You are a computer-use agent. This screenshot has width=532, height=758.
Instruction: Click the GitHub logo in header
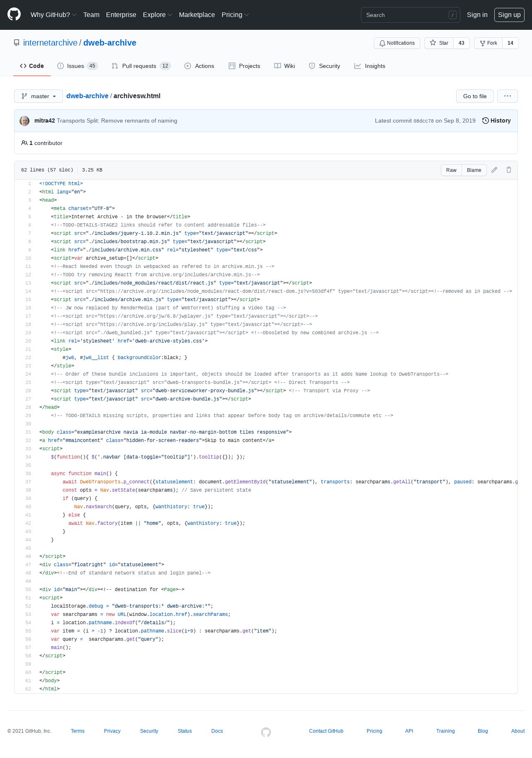(x=14, y=14)
